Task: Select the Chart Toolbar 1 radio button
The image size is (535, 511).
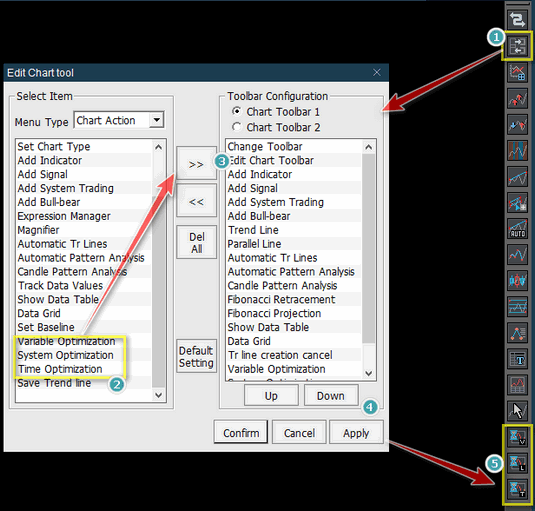Action: (x=236, y=111)
